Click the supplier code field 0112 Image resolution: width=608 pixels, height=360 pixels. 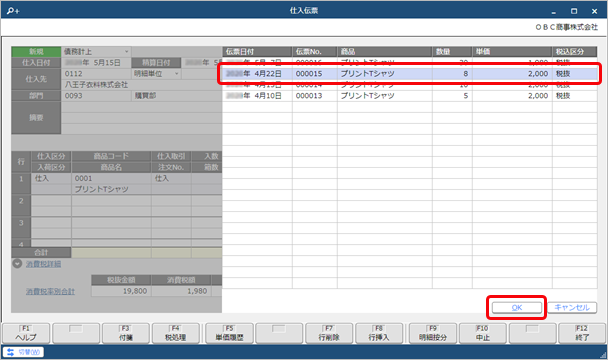96,74
